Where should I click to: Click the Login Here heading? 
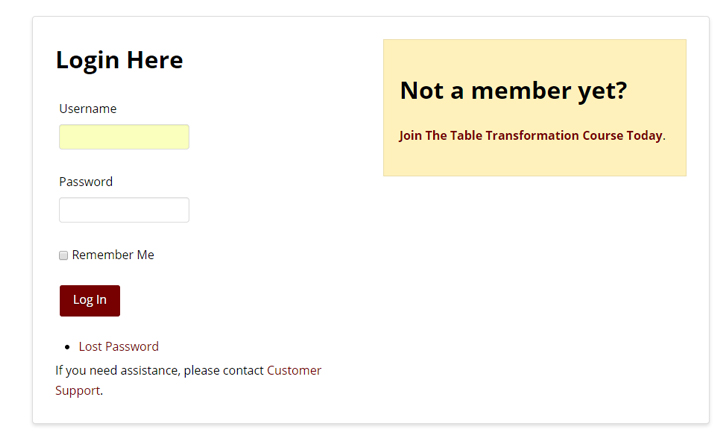tap(119, 60)
